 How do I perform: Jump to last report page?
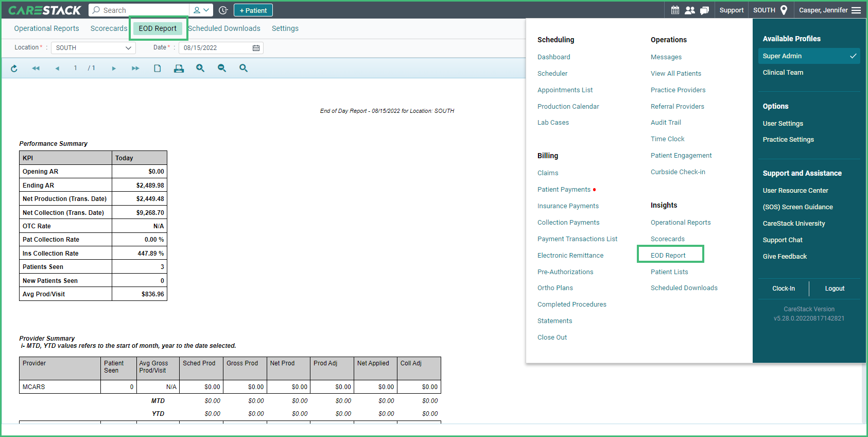(135, 68)
